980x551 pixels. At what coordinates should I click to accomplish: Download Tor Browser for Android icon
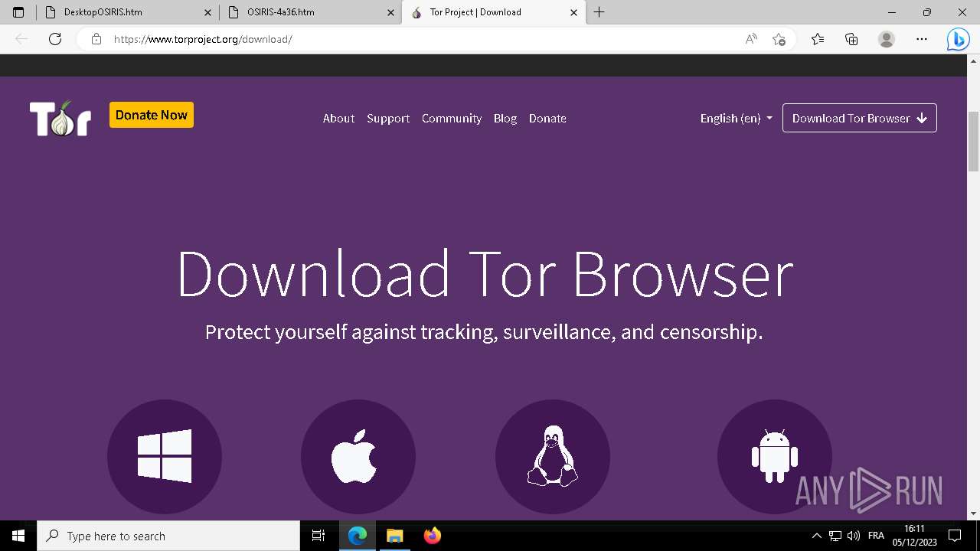(x=775, y=457)
